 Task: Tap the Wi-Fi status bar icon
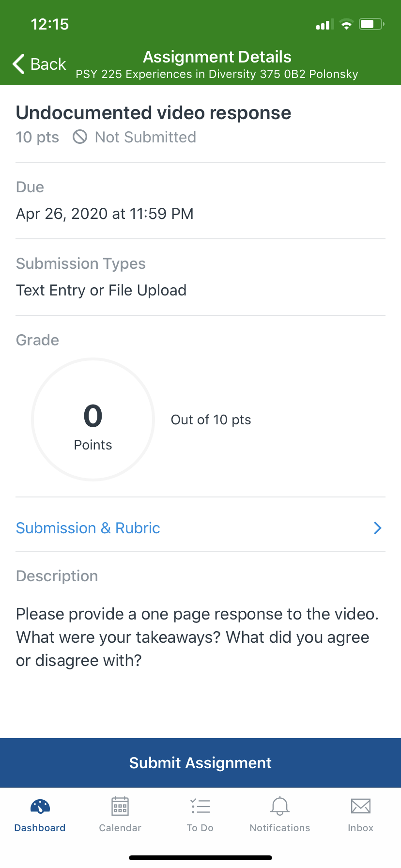tap(346, 24)
